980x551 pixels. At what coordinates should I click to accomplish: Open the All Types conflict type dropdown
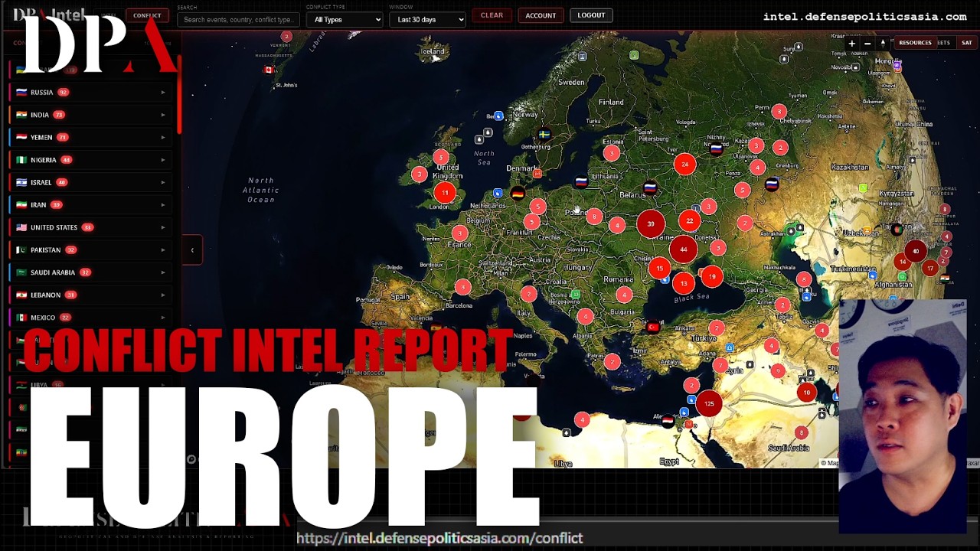[345, 19]
